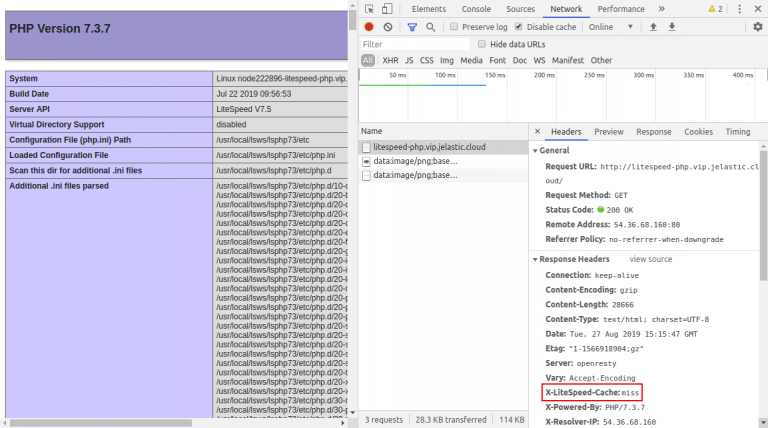Image resolution: width=768 pixels, height=428 pixels.
Task: Open the Online throttling dropdown
Action: 611,27
